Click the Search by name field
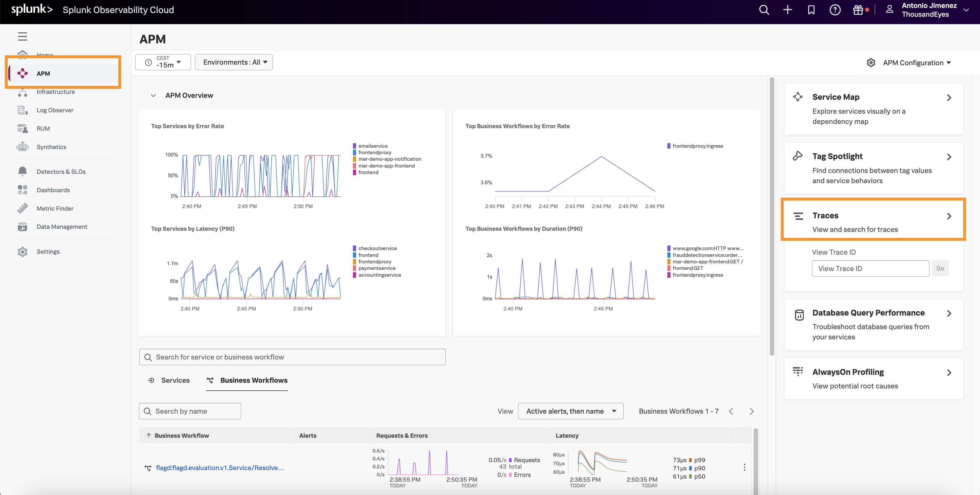Screen dimensions: 980x495 click(x=190, y=411)
